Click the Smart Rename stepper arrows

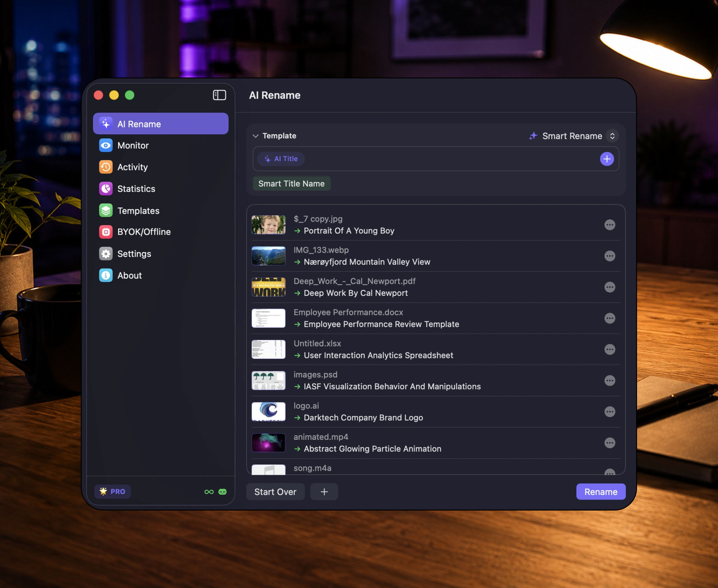[612, 136]
